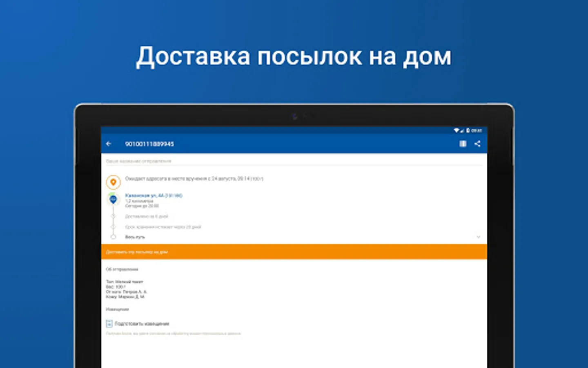Expand the "Весь путь" chevron
This screenshot has height=368, width=588.
pyautogui.click(x=478, y=237)
